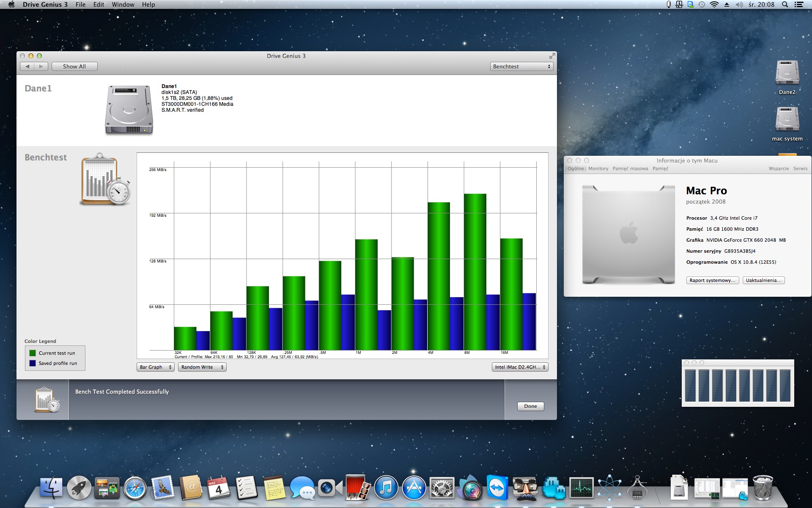This screenshot has width=812, height=508.
Task: Open blue pixel hands icon in Dock
Action: 554,488
